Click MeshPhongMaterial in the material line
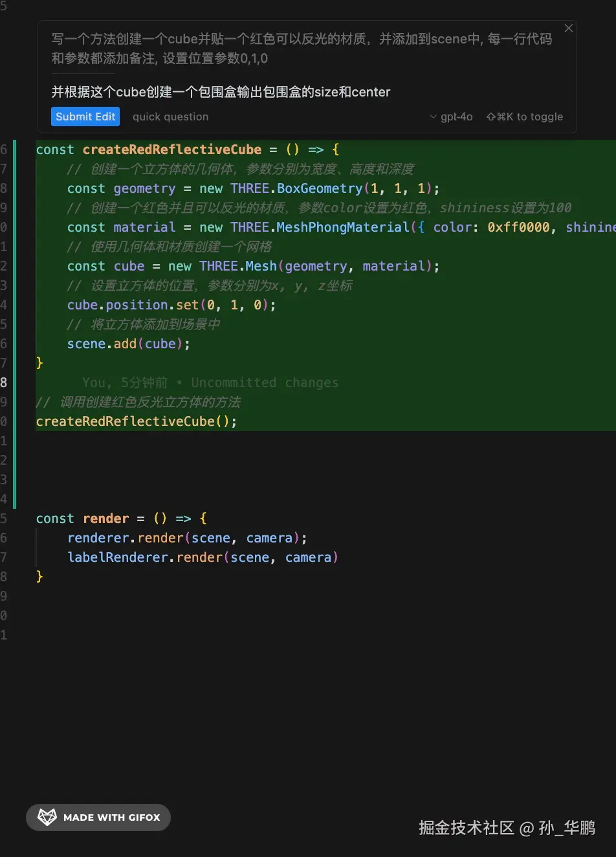 (343, 227)
